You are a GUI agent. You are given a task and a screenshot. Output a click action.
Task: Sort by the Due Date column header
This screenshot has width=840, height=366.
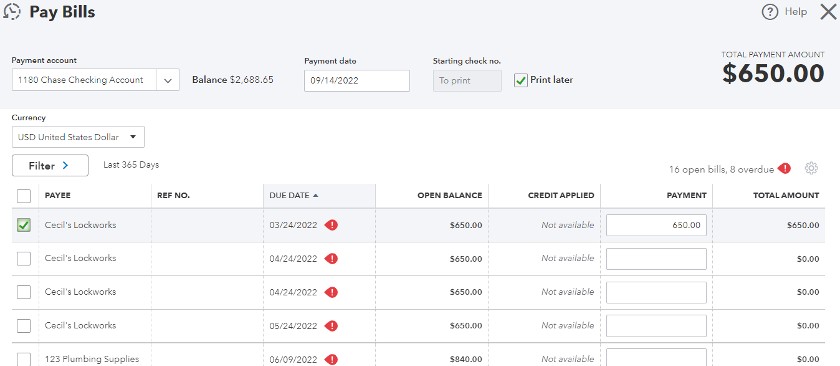point(319,196)
